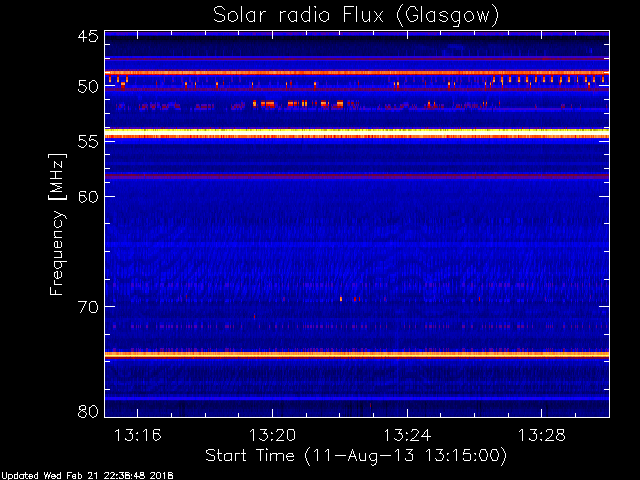640x480 pixels.
Task: Click the 13:20 time tick label
Action: pyautogui.click(x=272, y=436)
